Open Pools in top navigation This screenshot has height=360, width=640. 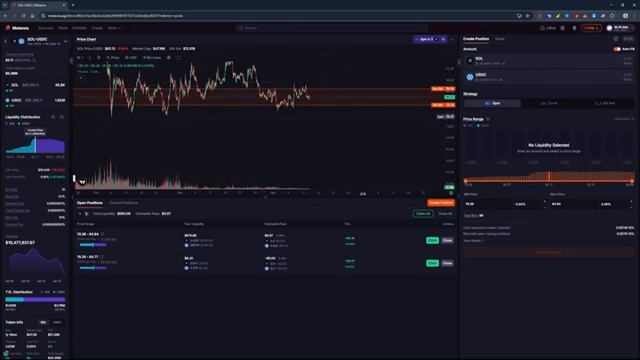pos(63,28)
